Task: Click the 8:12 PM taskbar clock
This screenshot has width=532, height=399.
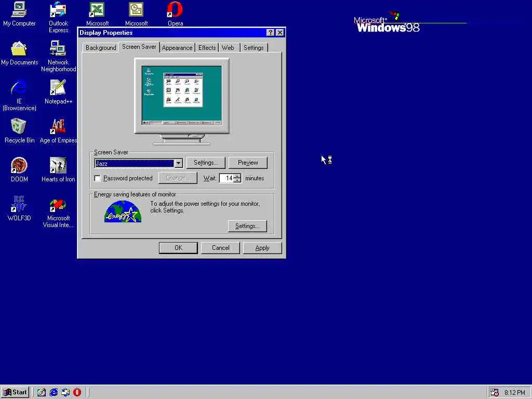Action: (514, 393)
